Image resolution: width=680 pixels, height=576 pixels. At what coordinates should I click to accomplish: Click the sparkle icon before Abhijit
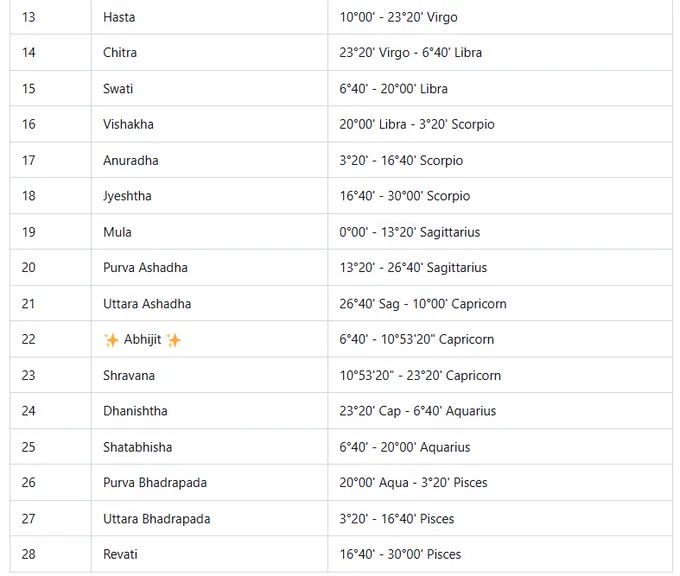click(111, 340)
